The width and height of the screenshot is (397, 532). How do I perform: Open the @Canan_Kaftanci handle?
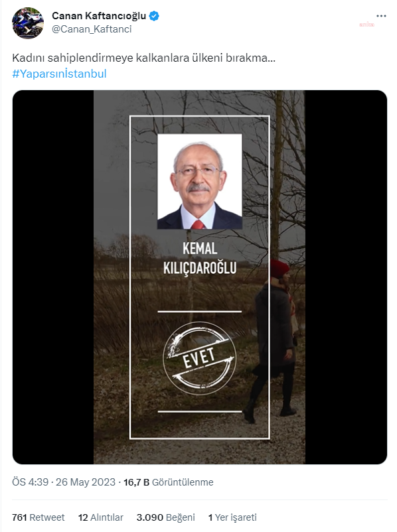point(92,29)
